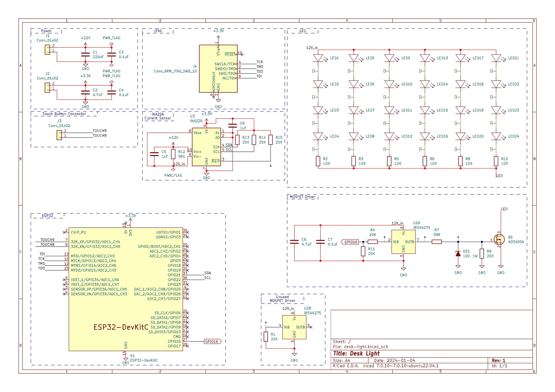The height and width of the screenshot is (392, 555).
Task: Click the File: desk-light.kicad_sch text
Action: click(x=360, y=347)
